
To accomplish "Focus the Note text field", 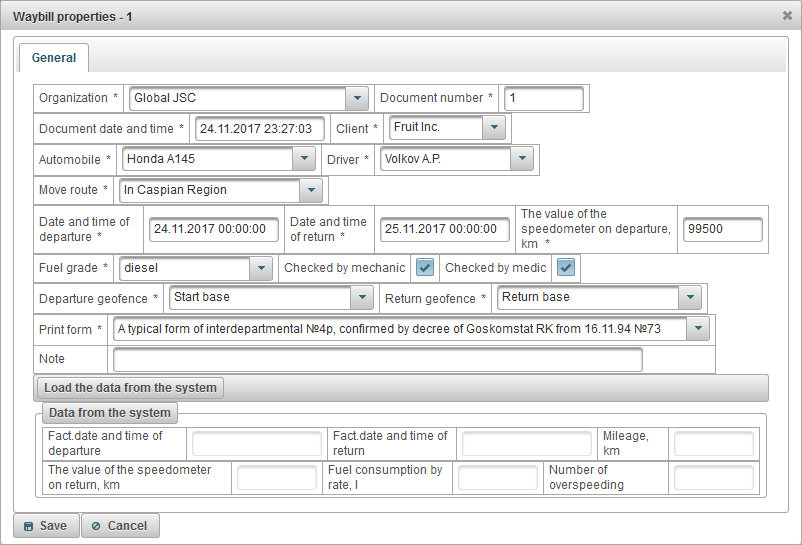I will [x=377, y=359].
